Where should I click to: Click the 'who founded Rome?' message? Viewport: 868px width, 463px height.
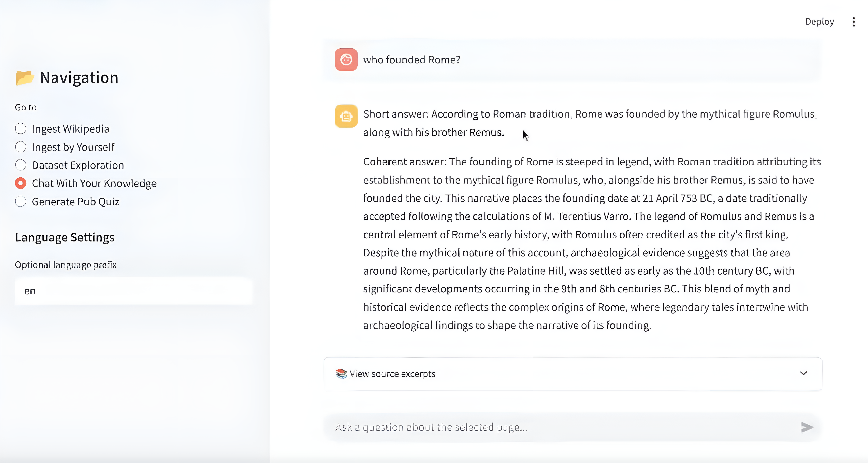[412, 60]
